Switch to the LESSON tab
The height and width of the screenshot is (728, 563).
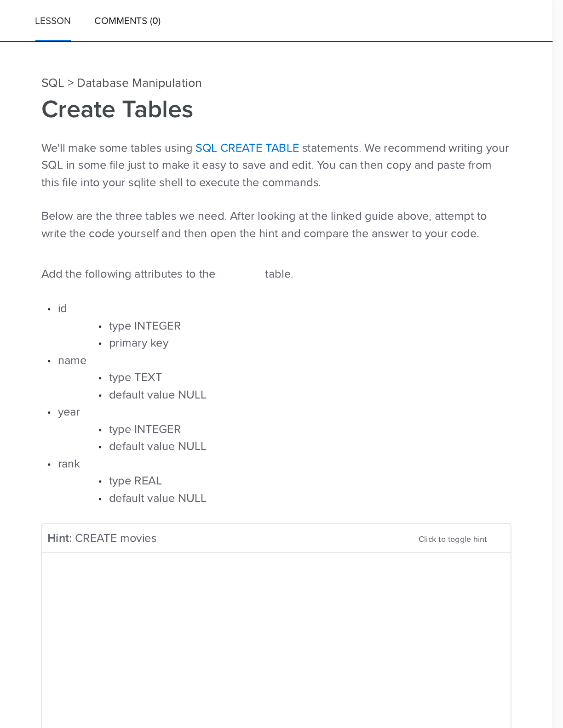click(x=53, y=21)
